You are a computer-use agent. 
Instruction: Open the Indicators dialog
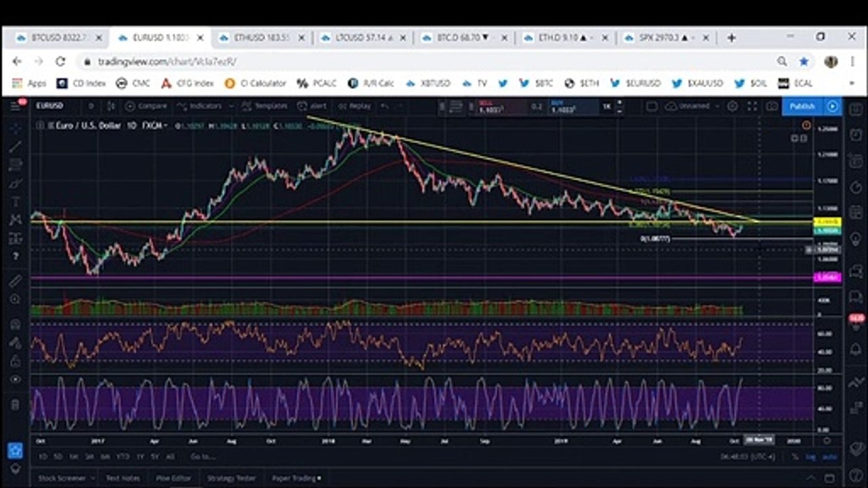pyautogui.click(x=200, y=106)
